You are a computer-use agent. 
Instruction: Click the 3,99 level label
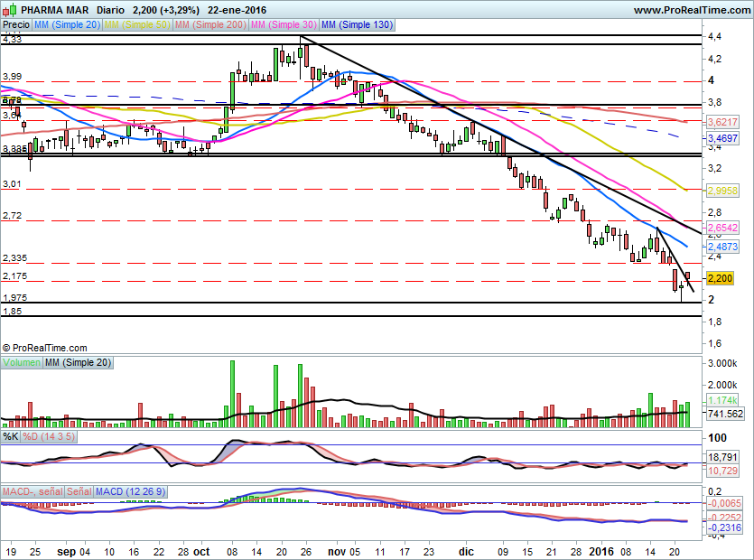click(12, 77)
